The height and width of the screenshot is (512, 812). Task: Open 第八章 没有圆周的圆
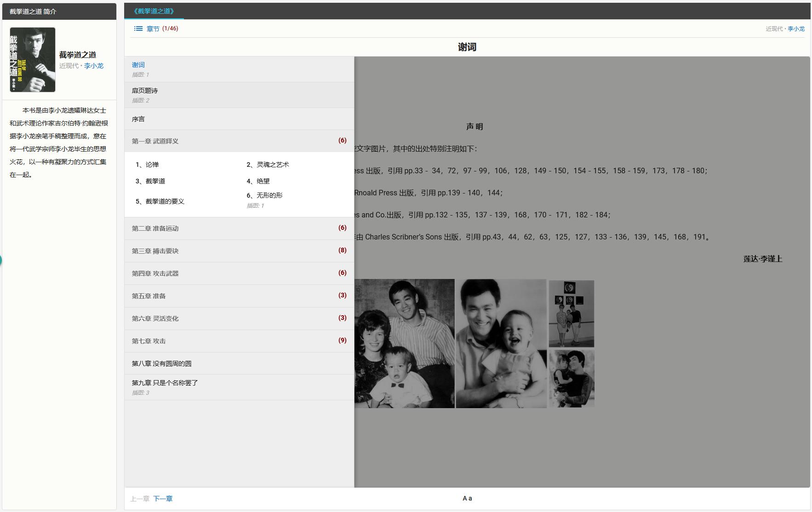coord(161,364)
